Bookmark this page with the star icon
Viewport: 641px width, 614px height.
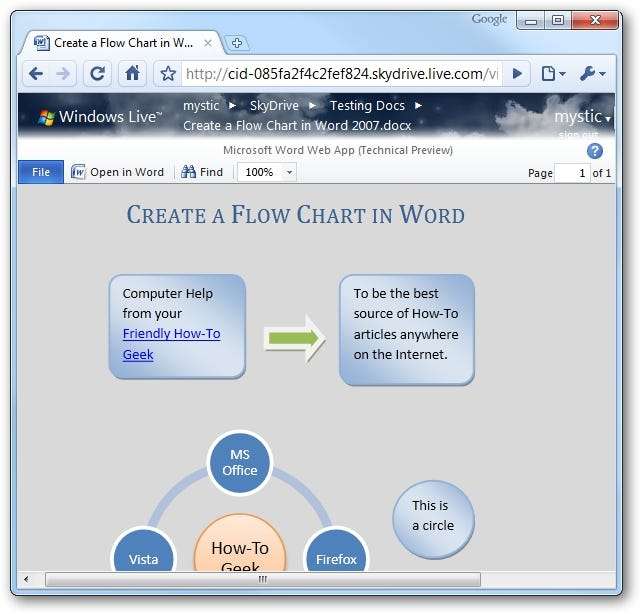(168, 74)
